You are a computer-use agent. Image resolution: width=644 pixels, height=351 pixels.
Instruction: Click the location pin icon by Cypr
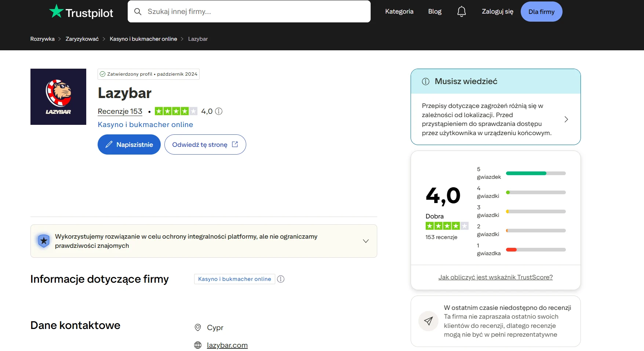pos(198,328)
